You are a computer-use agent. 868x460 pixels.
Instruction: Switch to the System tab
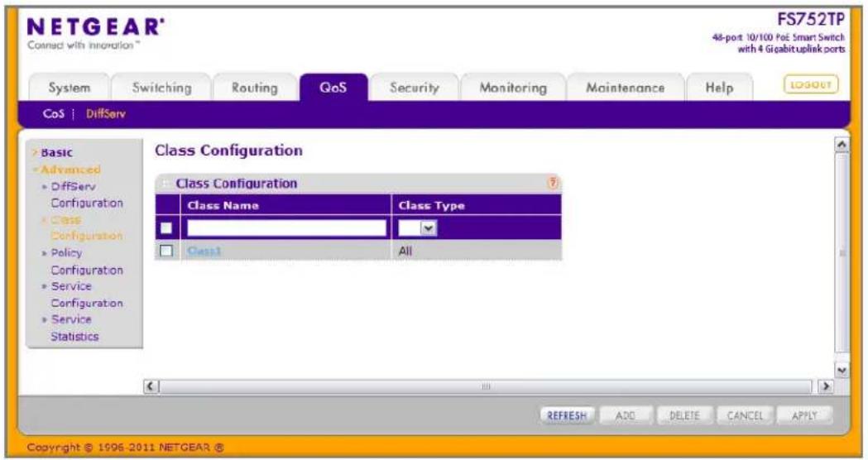70,88
